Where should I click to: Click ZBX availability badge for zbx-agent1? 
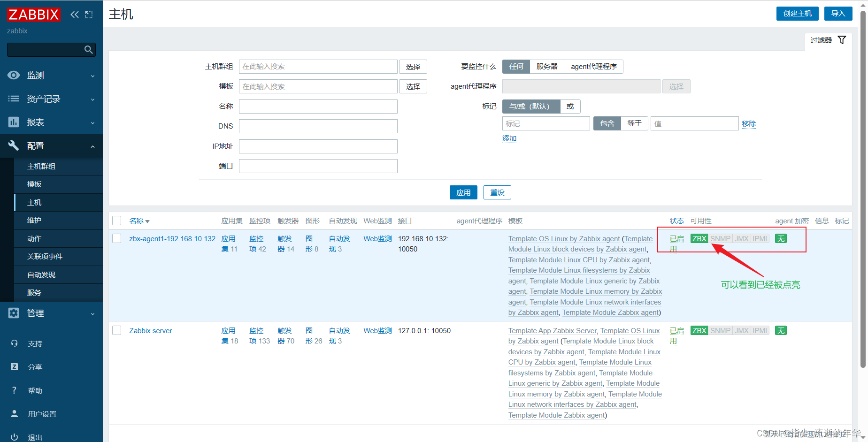pyautogui.click(x=699, y=239)
